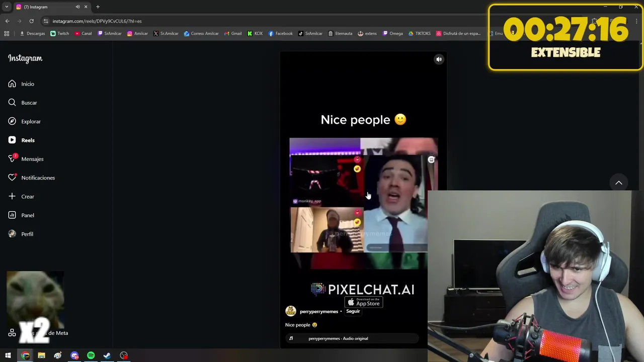The image size is (644, 362).
Task: Open Steam from taskbar
Action: click(107, 355)
